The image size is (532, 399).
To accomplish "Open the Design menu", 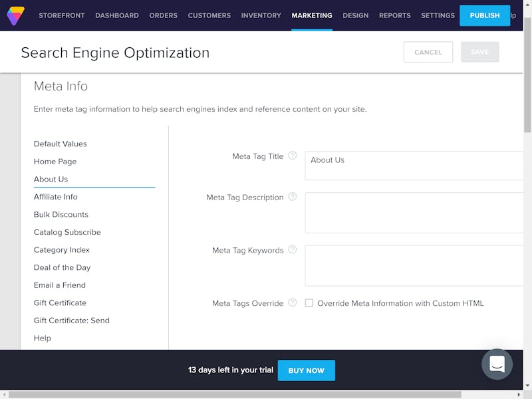I will pos(356,15).
